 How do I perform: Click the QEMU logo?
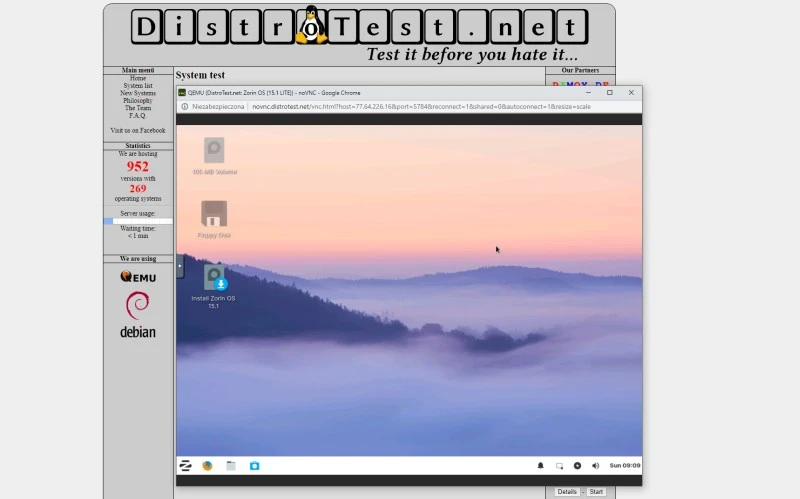coord(138,277)
